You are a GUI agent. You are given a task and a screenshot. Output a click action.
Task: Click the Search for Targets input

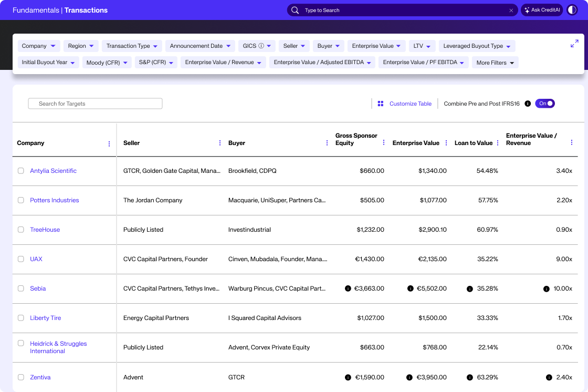(95, 104)
